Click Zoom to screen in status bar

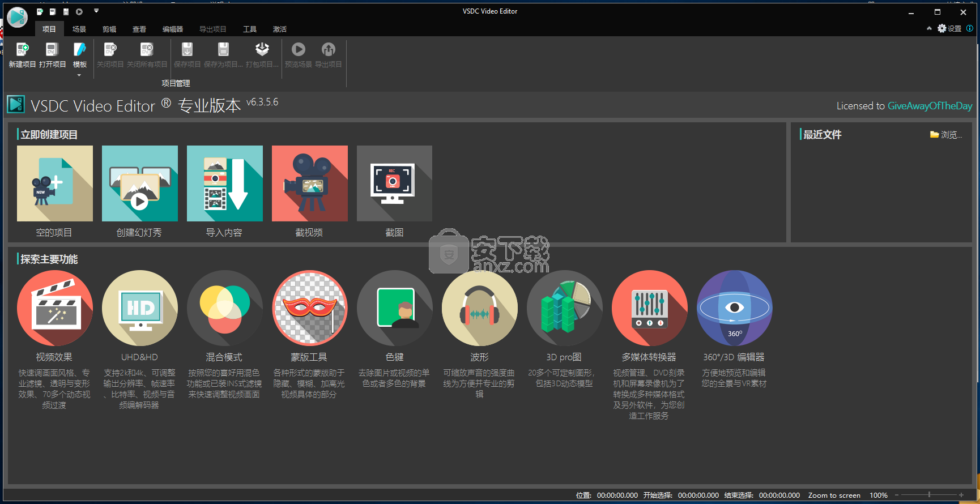click(834, 496)
